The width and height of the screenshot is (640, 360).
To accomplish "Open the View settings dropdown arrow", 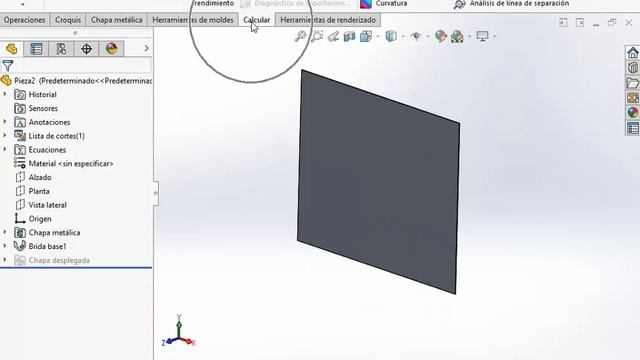I will [x=495, y=37].
